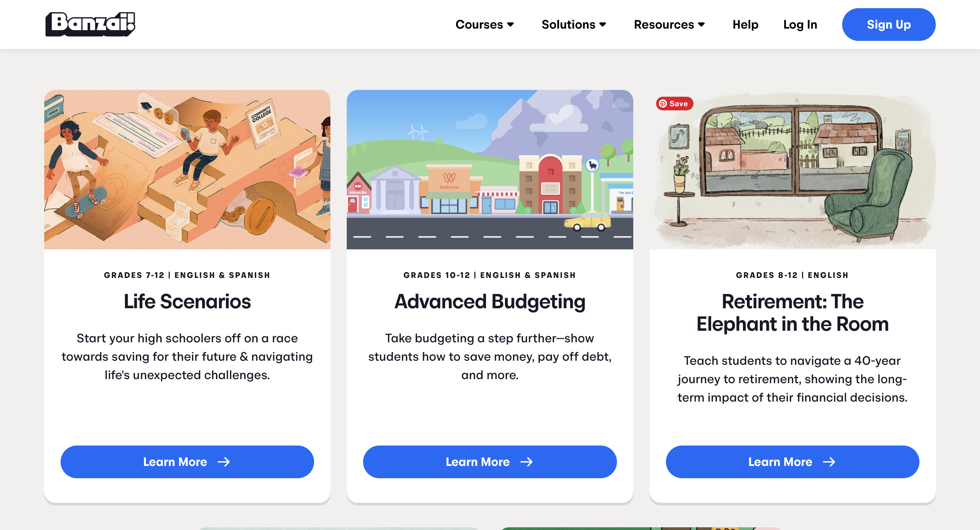Click the arrow icon on Retirement's Learn More
The image size is (980, 530).
(x=829, y=462)
